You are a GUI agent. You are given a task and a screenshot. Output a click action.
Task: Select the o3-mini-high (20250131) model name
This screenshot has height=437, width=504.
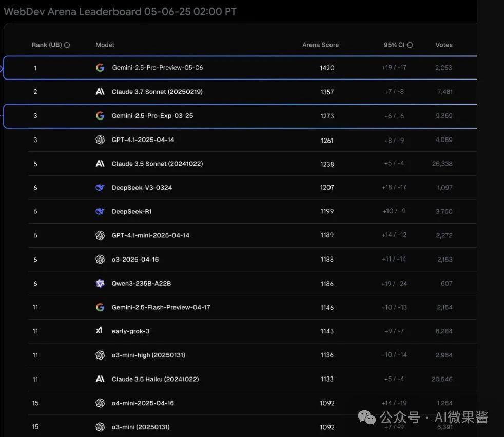tap(148, 355)
